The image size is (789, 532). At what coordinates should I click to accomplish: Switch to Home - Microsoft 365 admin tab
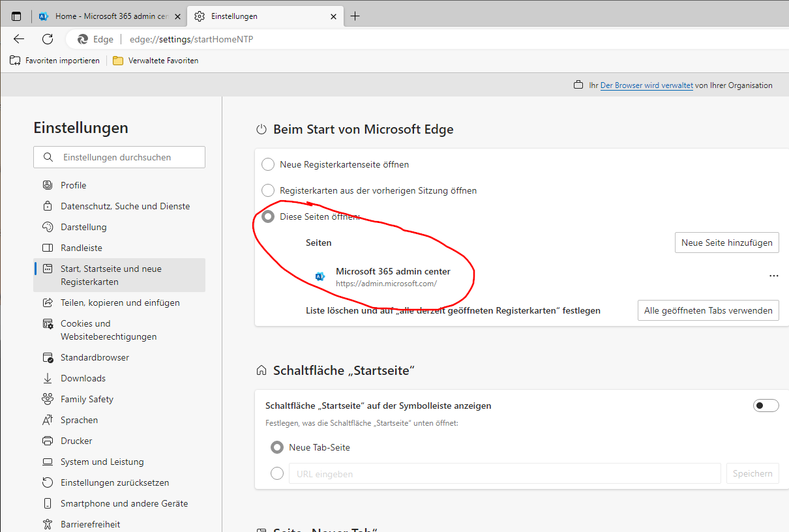[110, 16]
